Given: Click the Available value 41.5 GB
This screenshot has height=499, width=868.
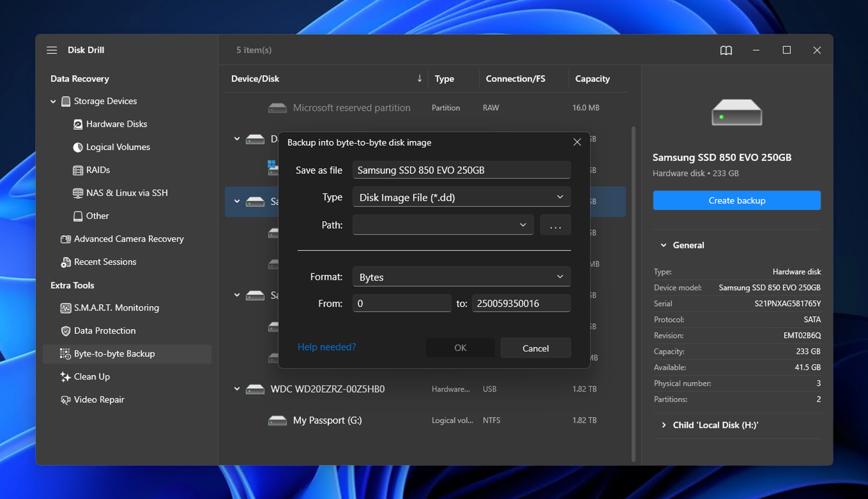Looking at the screenshot, I should click(807, 368).
